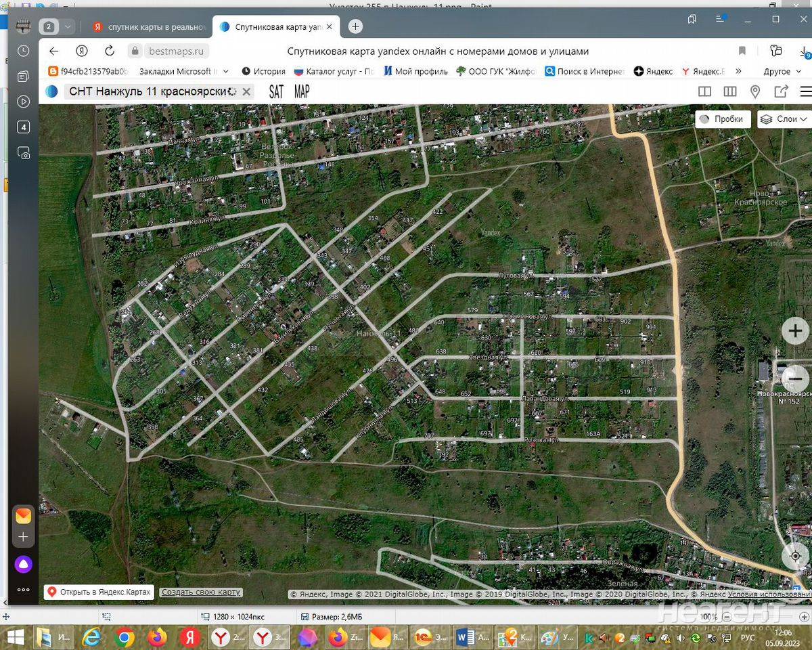Switch to SAT satellite view
Screen dimensions: 812x650
click(x=276, y=91)
